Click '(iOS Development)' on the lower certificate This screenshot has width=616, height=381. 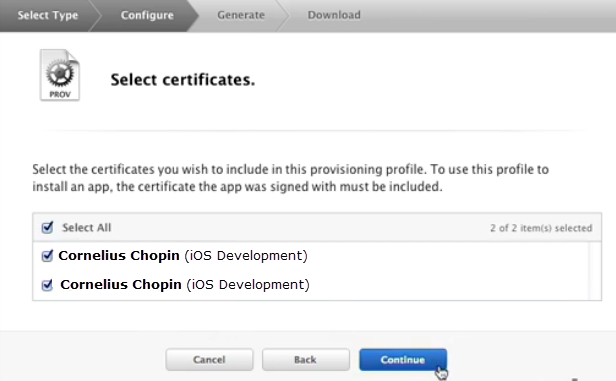tap(248, 284)
